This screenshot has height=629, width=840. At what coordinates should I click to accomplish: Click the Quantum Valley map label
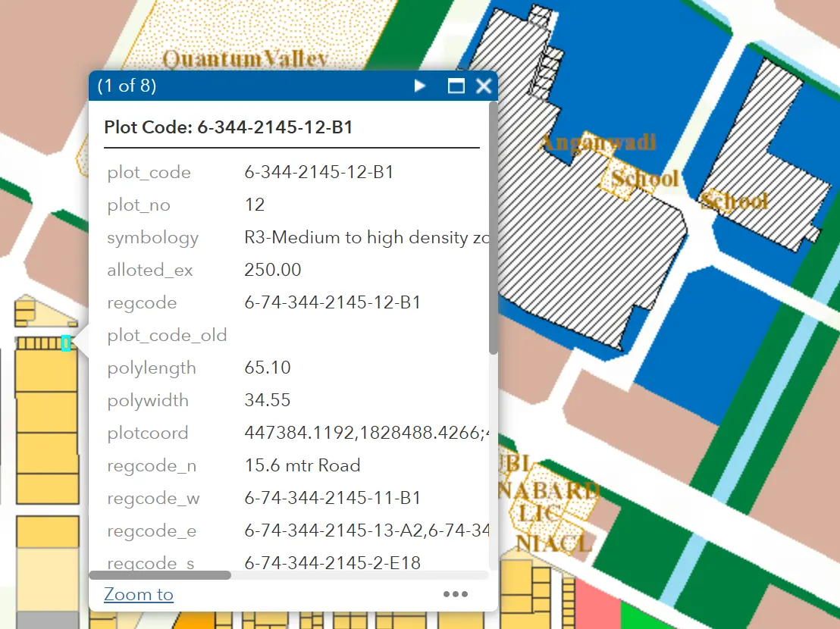tap(245, 58)
